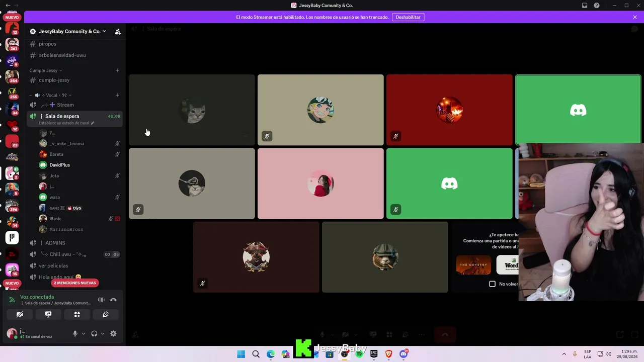This screenshot has width=644, height=362.
Task: Open ESP LAA language indicator
Action: tap(588, 354)
